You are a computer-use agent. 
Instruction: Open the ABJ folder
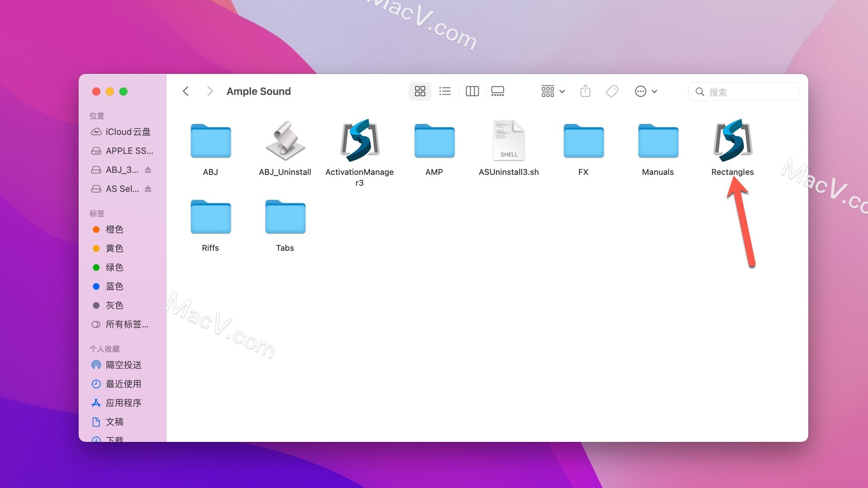[x=211, y=141]
